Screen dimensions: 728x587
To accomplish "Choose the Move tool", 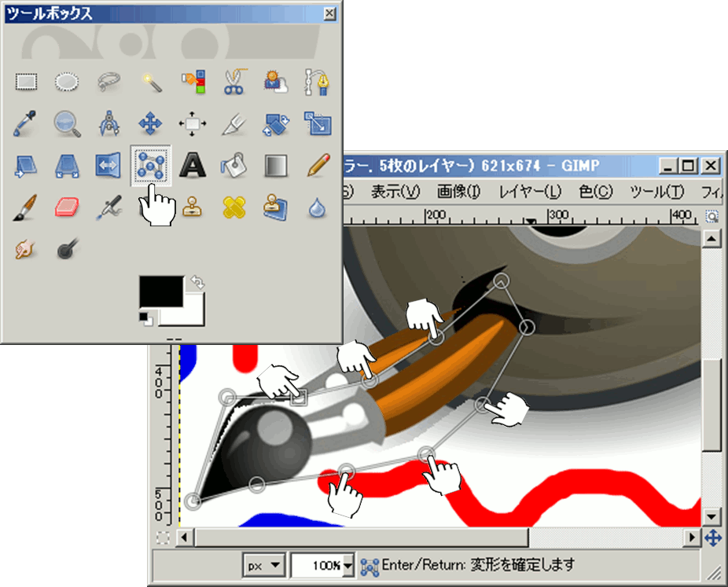I will tap(149, 123).
